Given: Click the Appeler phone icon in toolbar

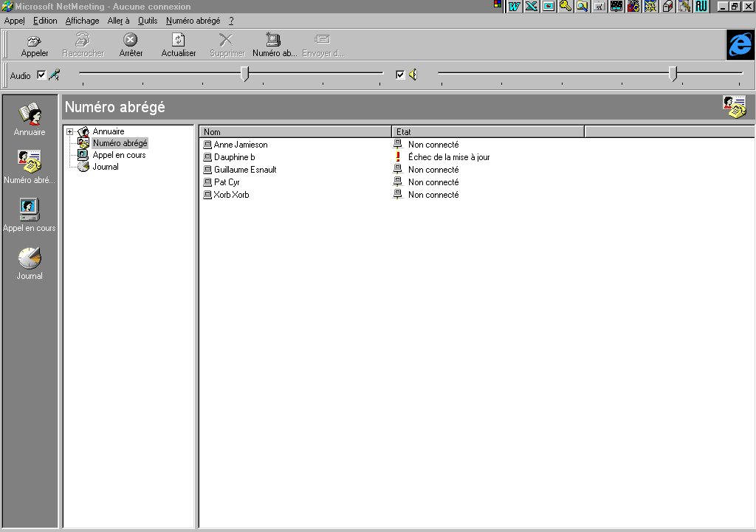Looking at the screenshot, I should 34,40.
